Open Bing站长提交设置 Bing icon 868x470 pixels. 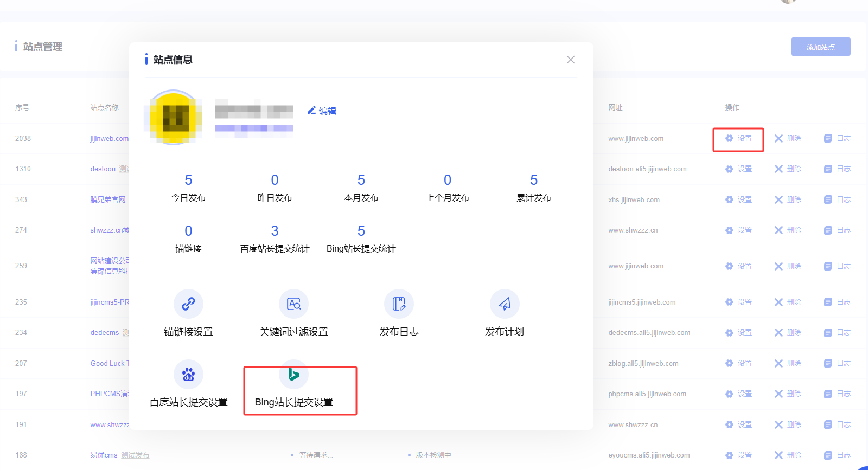(293, 374)
